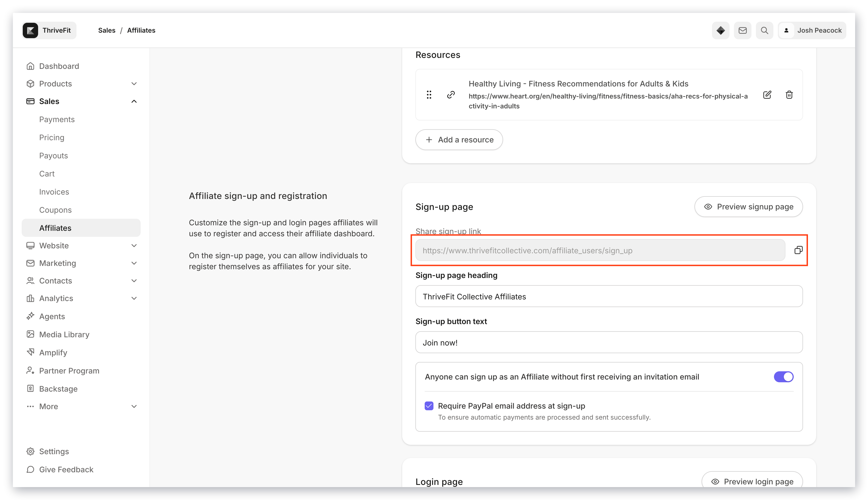868x500 pixels.
Task: Expand the More section chevron
Action: click(134, 406)
